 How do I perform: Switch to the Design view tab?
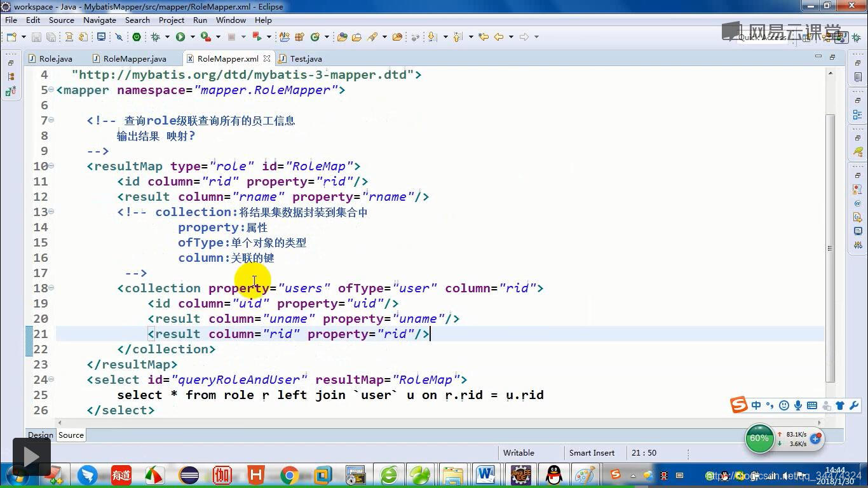41,435
